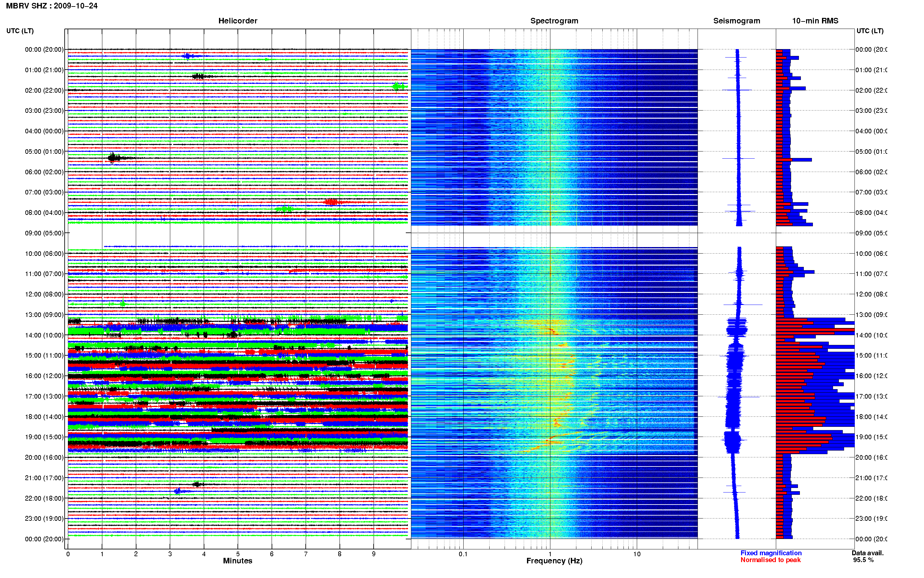Click the 'MBRV SHZ : 2009-10-24' title
The height and width of the screenshot is (578, 924).
(x=52, y=6)
